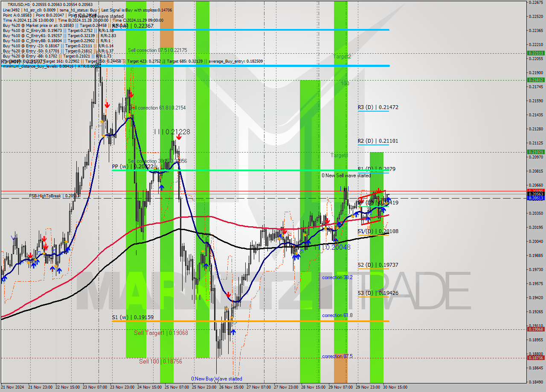This screenshot has width=546, height=392.
Task: Click the 'Sell 100 | 0.18756' label
Action: tap(160, 361)
